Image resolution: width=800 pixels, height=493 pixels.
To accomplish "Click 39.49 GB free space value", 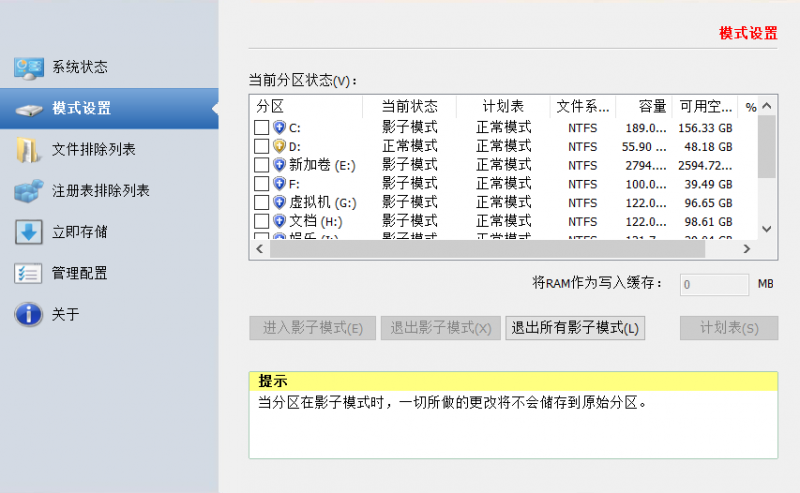I will point(708,184).
